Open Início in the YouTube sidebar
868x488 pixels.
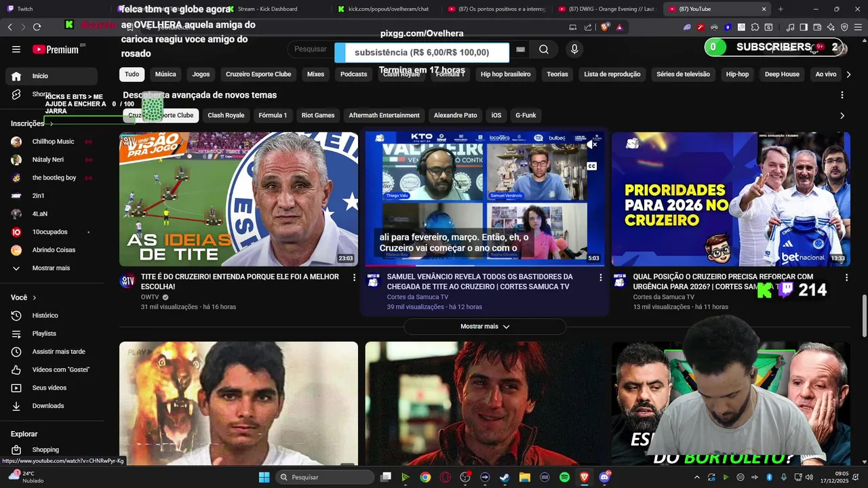click(52, 76)
